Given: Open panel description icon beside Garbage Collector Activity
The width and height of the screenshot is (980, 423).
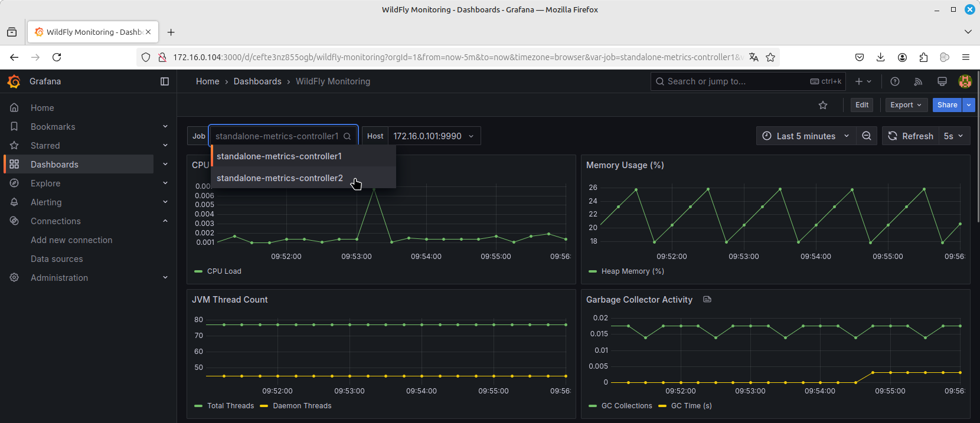Looking at the screenshot, I should tap(707, 300).
